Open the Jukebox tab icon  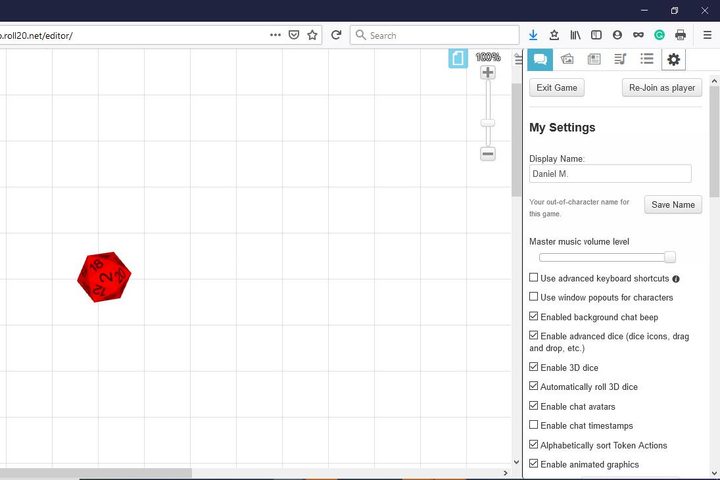point(620,59)
